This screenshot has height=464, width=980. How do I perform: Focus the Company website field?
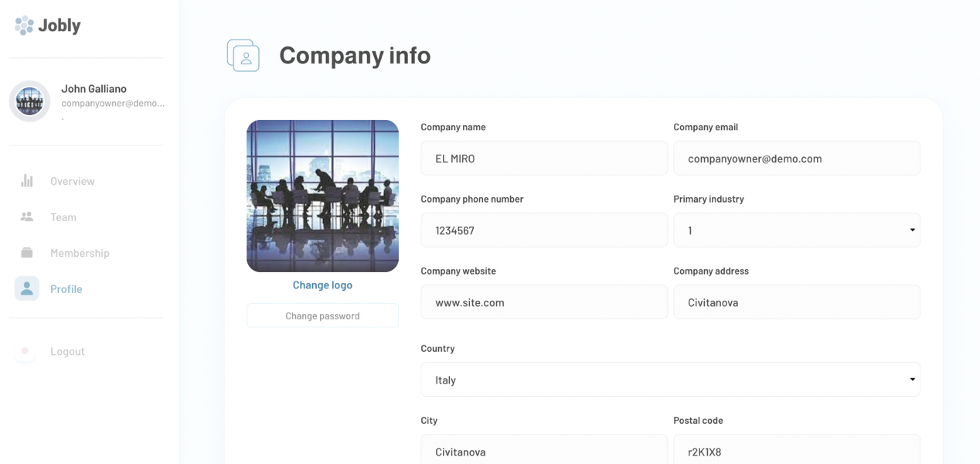tap(544, 302)
